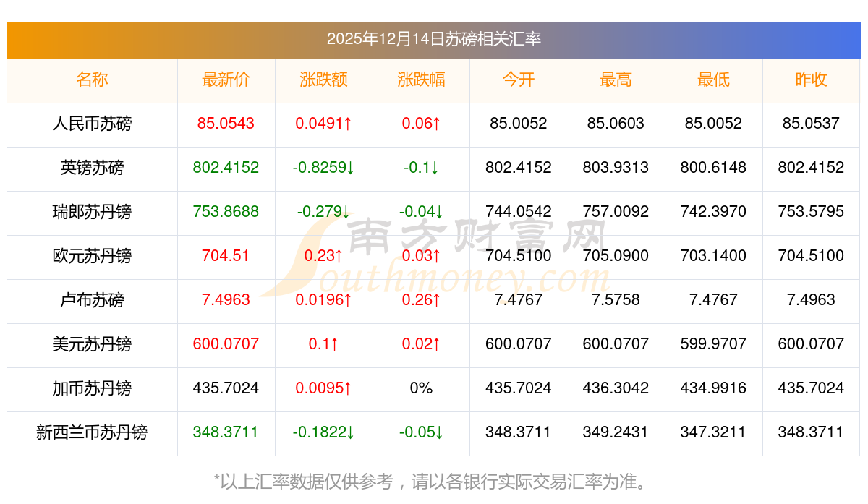Click the high value 705.0900

pos(616,256)
